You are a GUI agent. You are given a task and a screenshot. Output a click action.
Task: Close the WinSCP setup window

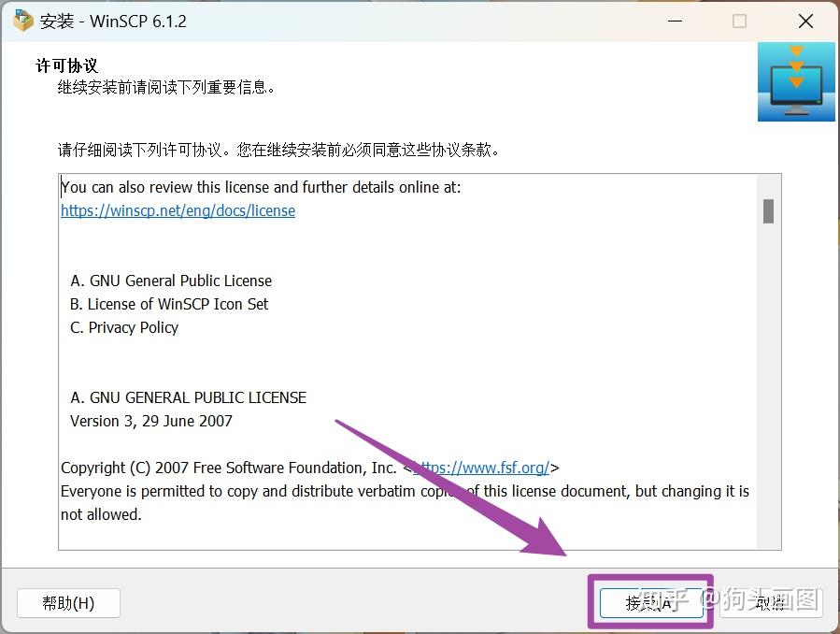click(805, 20)
